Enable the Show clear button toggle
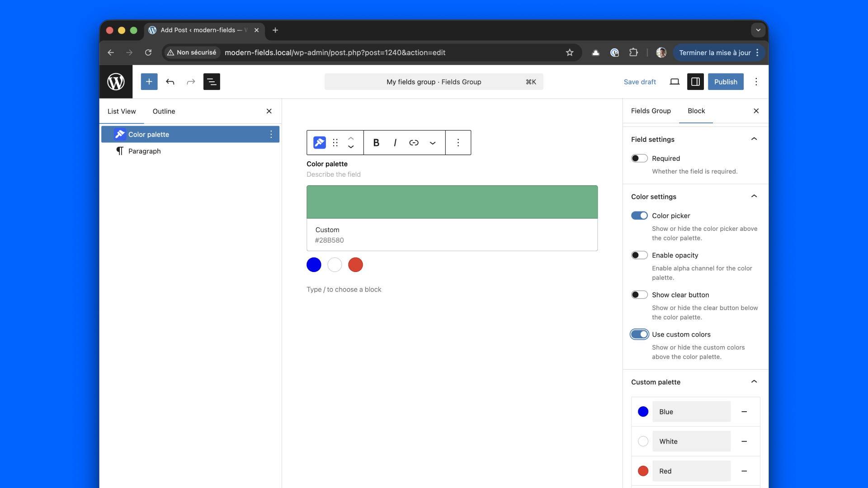The width and height of the screenshot is (868, 488). 639,295
